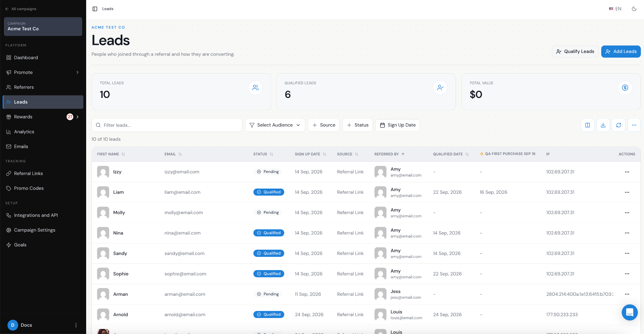Click the Qualify Leads button

click(575, 52)
